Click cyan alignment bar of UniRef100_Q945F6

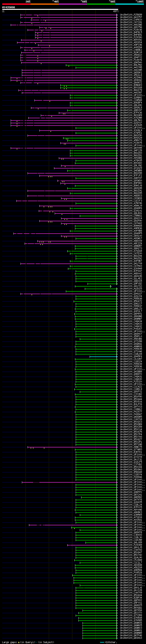point(103,357)
